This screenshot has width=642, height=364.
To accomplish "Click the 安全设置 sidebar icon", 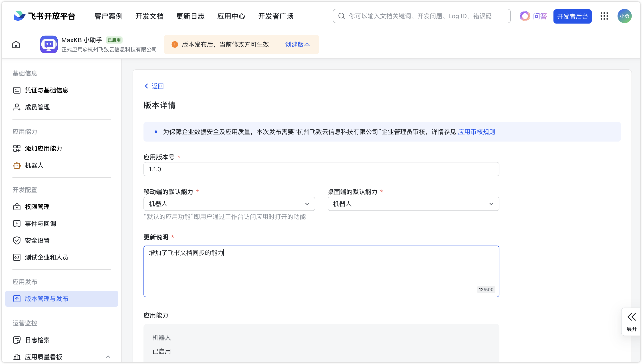I will (x=17, y=240).
